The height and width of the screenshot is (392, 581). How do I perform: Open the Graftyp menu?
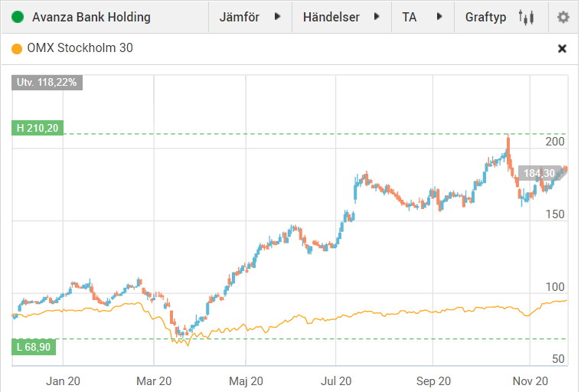coord(501,17)
